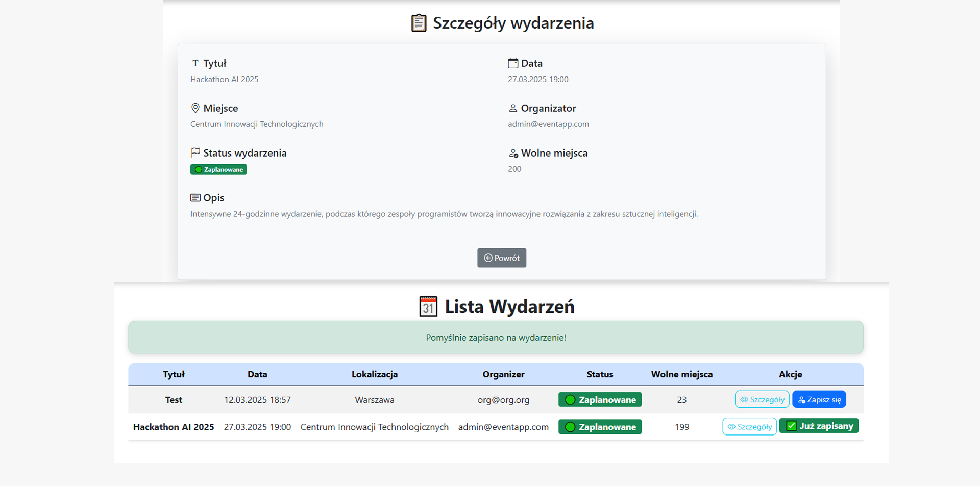Screen dimensions: 980x486
Task: Click the 27.03.2025 19:00 cell in table
Action: click(257, 427)
